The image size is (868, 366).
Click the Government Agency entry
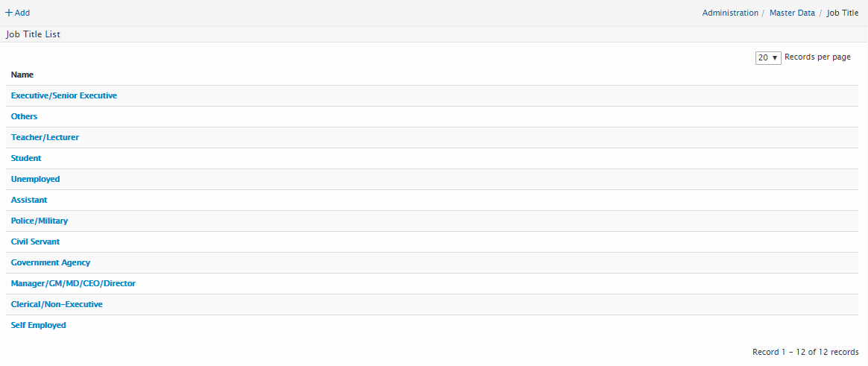pyautogui.click(x=51, y=262)
